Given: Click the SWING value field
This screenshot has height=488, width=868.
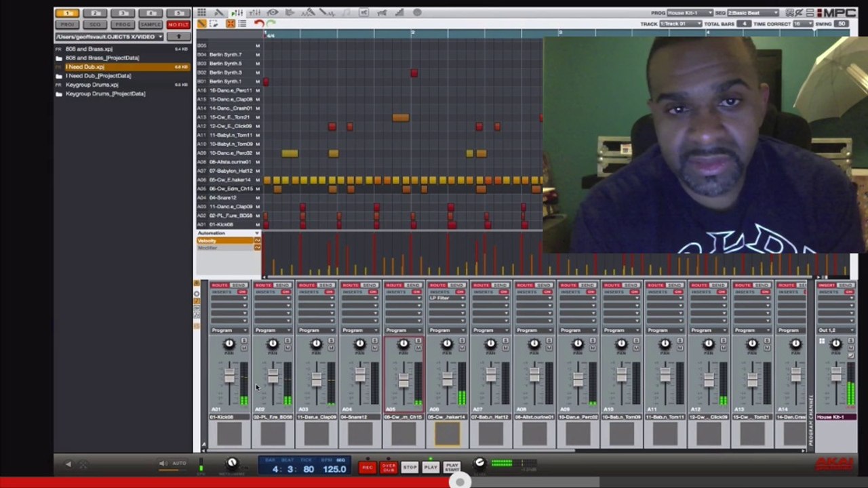Looking at the screenshot, I should click(x=842, y=24).
